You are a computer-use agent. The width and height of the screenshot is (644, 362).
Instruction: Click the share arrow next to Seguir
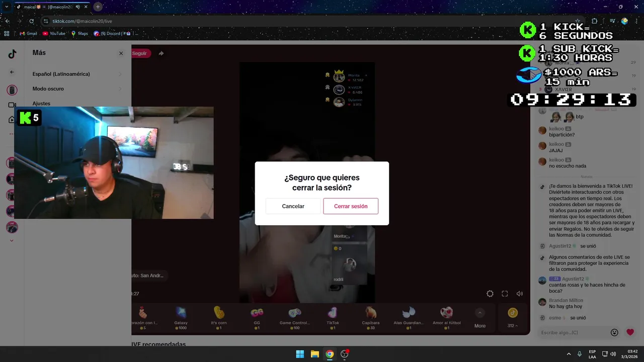[x=161, y=53]
